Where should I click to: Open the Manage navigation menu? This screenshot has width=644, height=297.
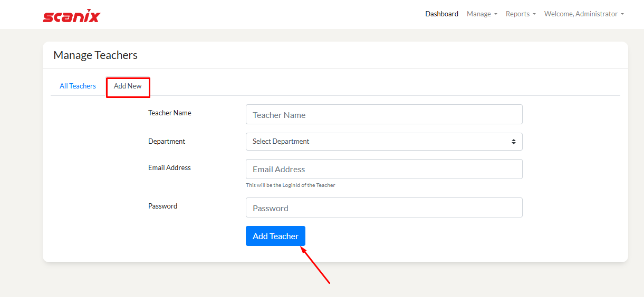[479, 14]
